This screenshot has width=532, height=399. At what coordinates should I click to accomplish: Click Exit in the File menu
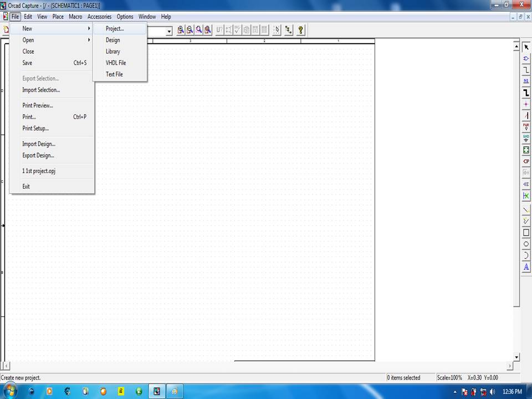click(52, 186)
